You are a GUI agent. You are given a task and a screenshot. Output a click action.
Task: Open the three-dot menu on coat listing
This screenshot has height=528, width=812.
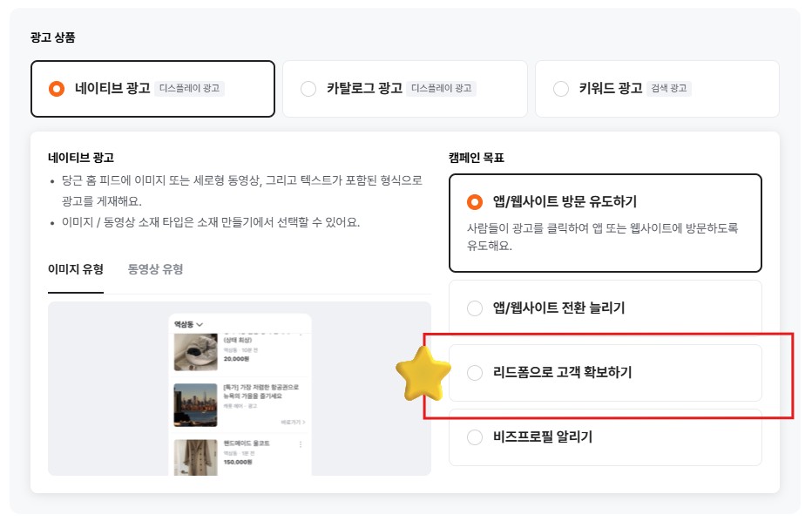coord(301,444)
